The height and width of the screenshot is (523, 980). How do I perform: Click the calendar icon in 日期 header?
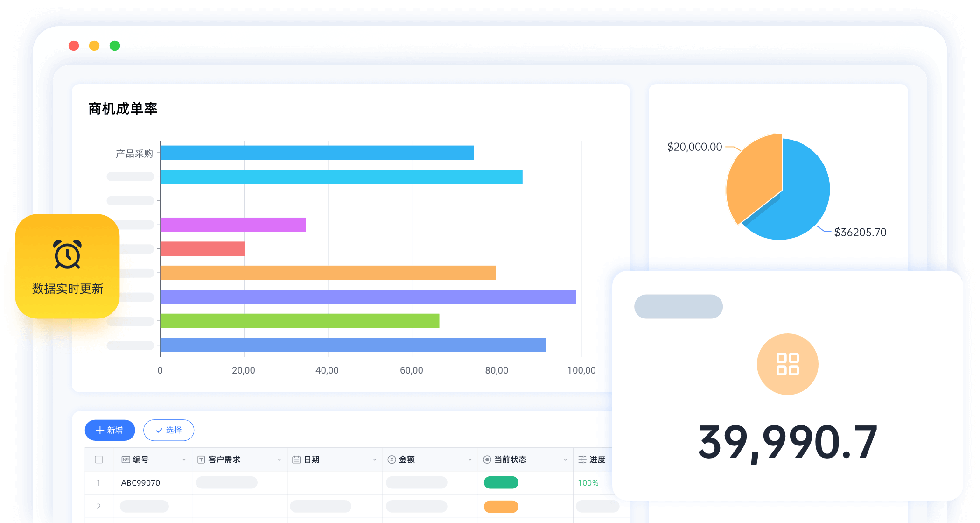[x=296, y=459]
